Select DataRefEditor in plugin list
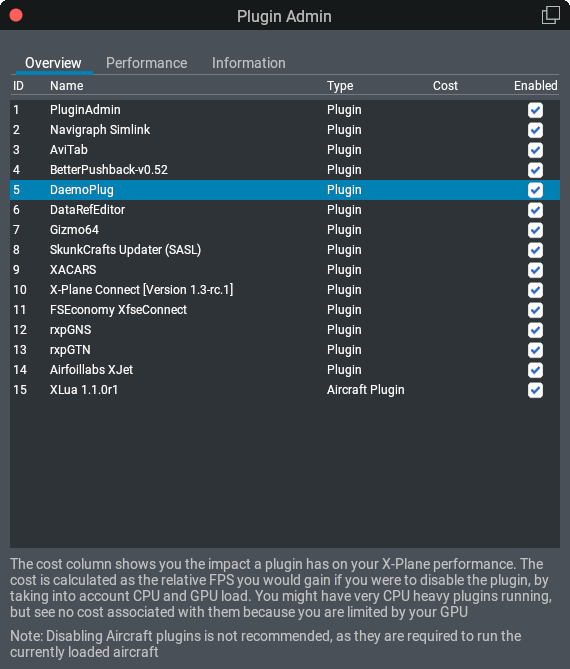This screenshot has height=669, width=570. pos(87,210)
